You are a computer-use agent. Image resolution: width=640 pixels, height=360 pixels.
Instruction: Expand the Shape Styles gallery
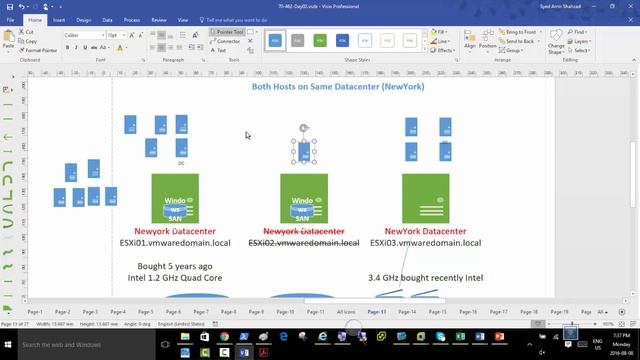pos(424,50)
